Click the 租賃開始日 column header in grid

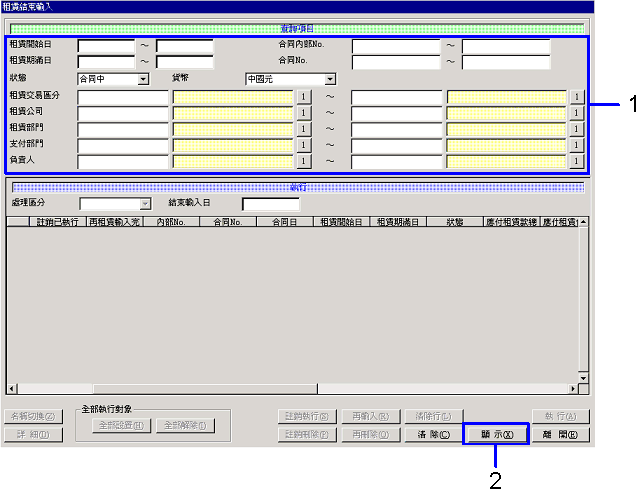[341, 222]
